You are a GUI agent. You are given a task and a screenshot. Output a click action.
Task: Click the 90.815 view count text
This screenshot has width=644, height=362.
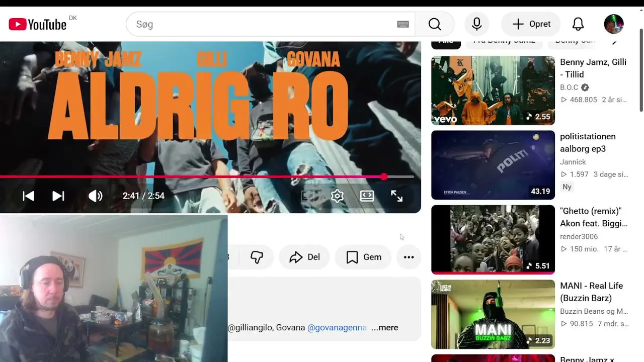[x=581, y=324]
